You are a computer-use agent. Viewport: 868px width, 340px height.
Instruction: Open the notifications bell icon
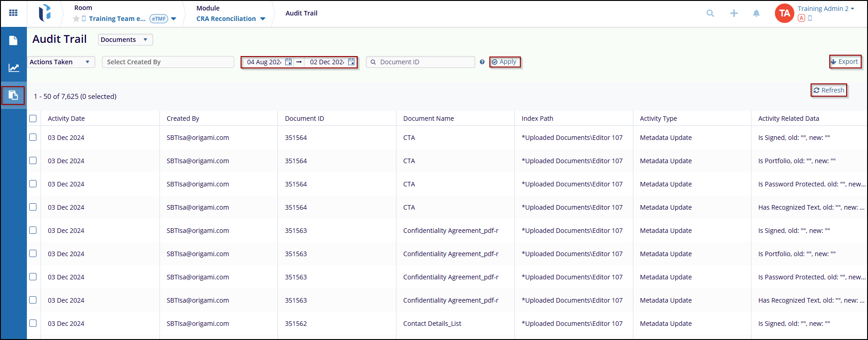[756, 13]
